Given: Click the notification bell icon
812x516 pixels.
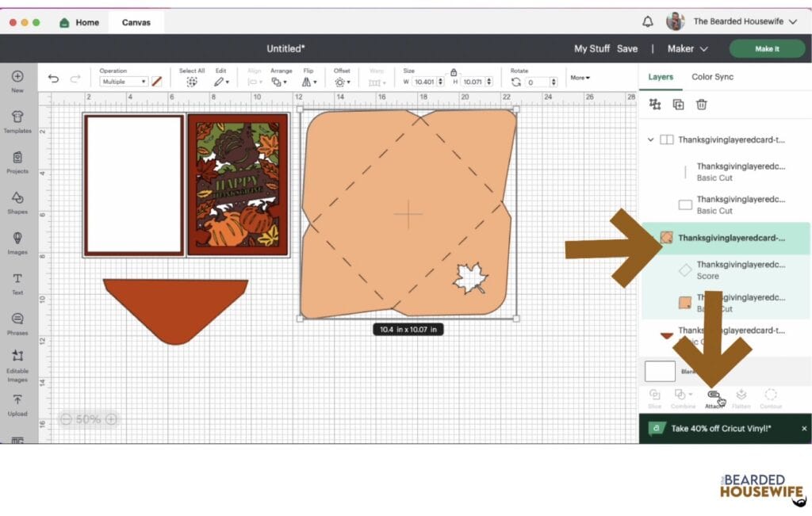Looking at the screenshot, I should pyautogui.click(x=648, y=21).
